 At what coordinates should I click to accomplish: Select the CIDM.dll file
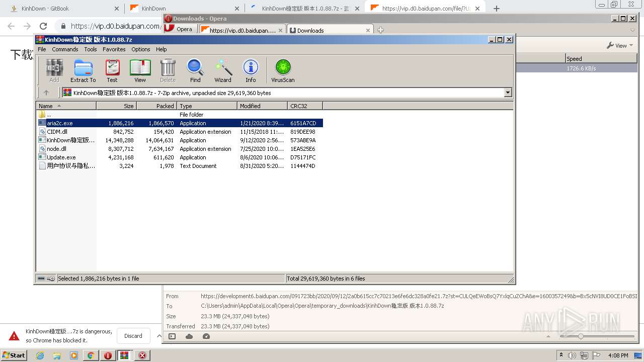click(180, 132)
